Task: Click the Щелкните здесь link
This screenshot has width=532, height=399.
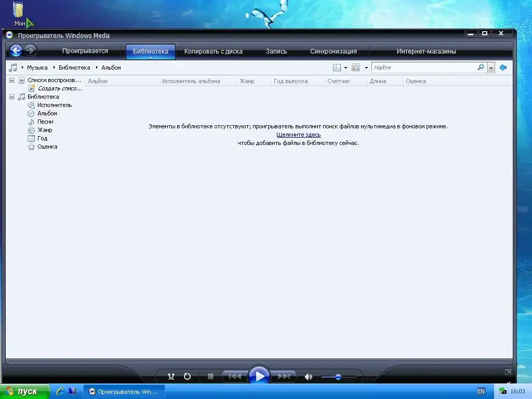Action: click(x=299, y=135)
